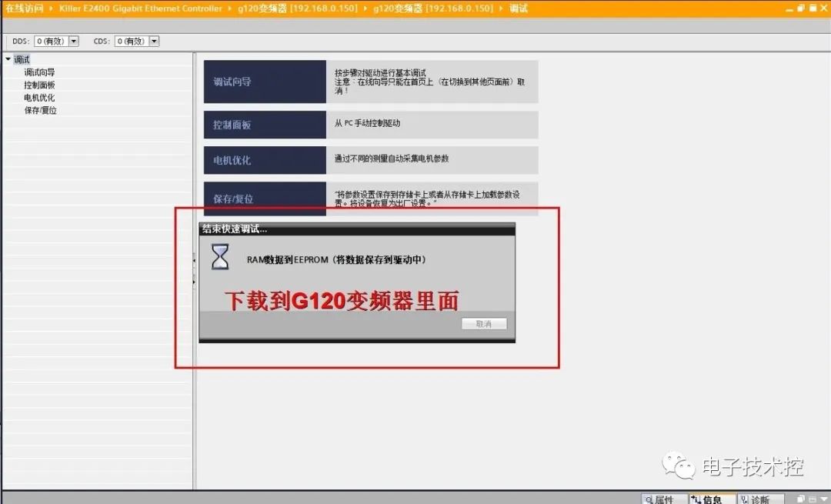Click the 通过不同的测量自动采集电机参数 description
Image resolution: width=831 pixels, height=504 pixels.
pyautogui.click(x=392, y=159)
